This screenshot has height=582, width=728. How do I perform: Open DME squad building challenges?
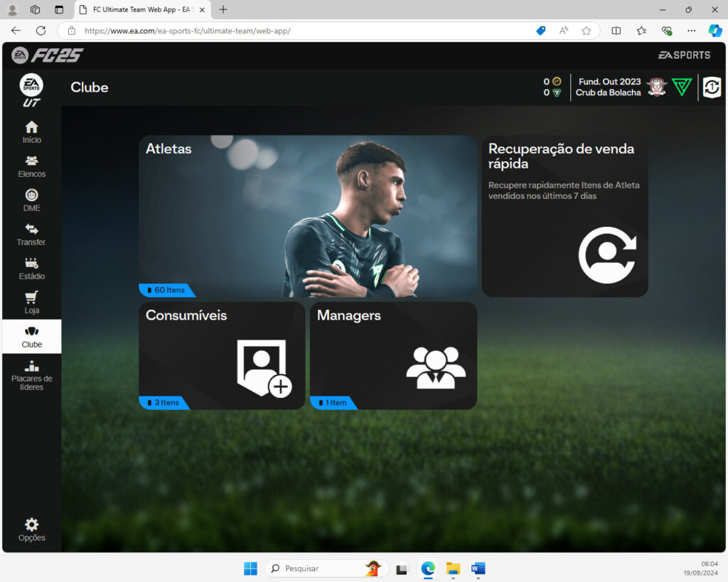(x=31, y=200)
